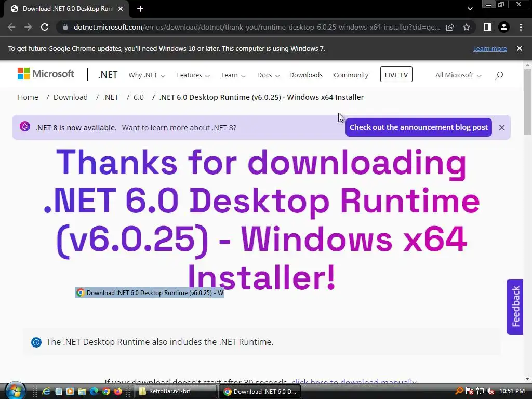Click the Microsoft logo

[46, 74]
